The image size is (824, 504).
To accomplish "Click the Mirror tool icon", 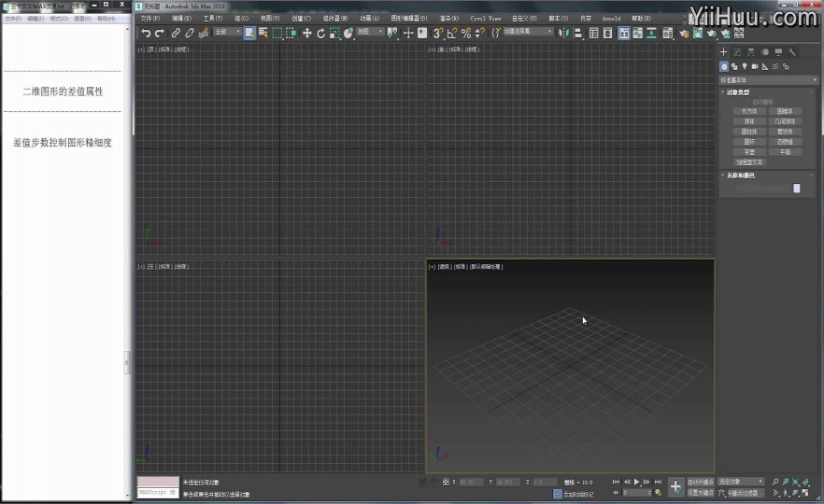I will pyautogui.click(x=563, y=33).
